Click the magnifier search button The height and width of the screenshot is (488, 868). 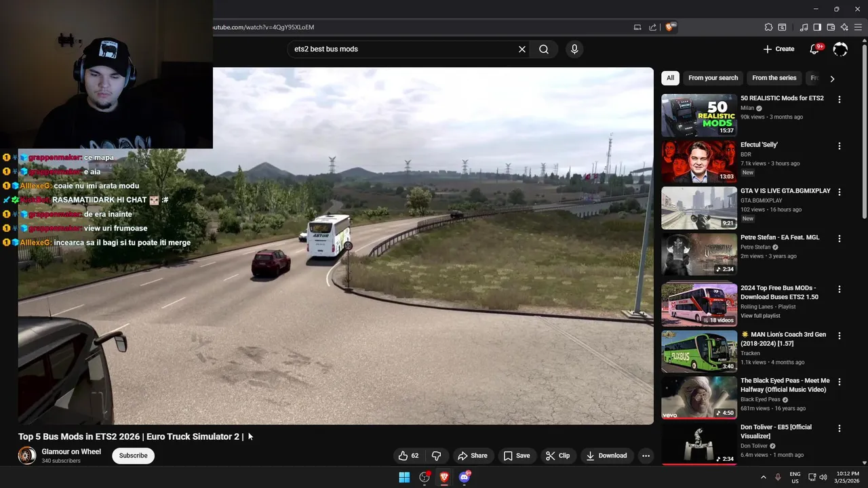coord(544,49)
